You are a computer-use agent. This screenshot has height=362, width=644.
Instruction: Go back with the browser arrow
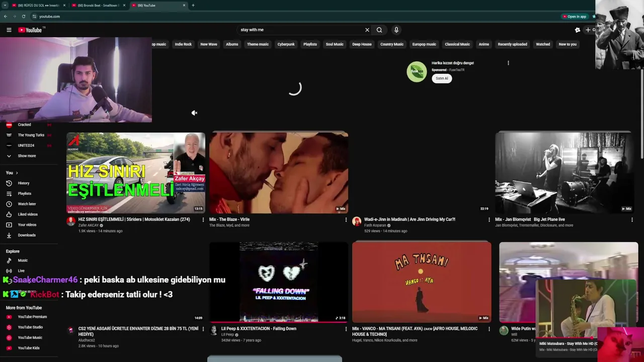click(x=6, y=16)
